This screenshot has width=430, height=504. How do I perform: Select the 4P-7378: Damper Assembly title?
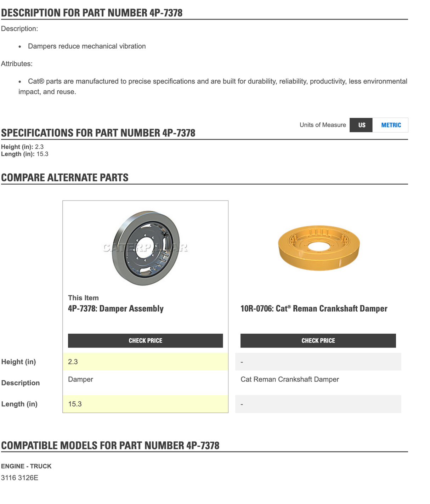pos(116,308)
